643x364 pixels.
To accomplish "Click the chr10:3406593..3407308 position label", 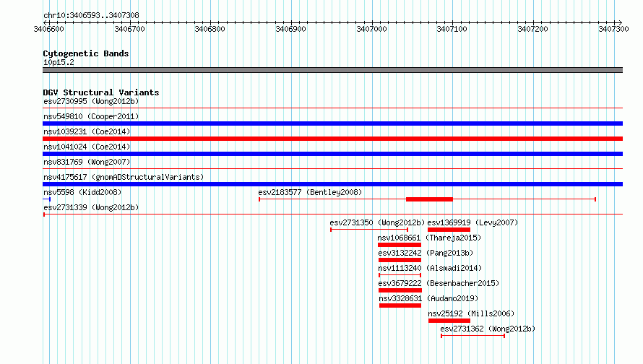I will pyautogui.click(x=91, y=15).
